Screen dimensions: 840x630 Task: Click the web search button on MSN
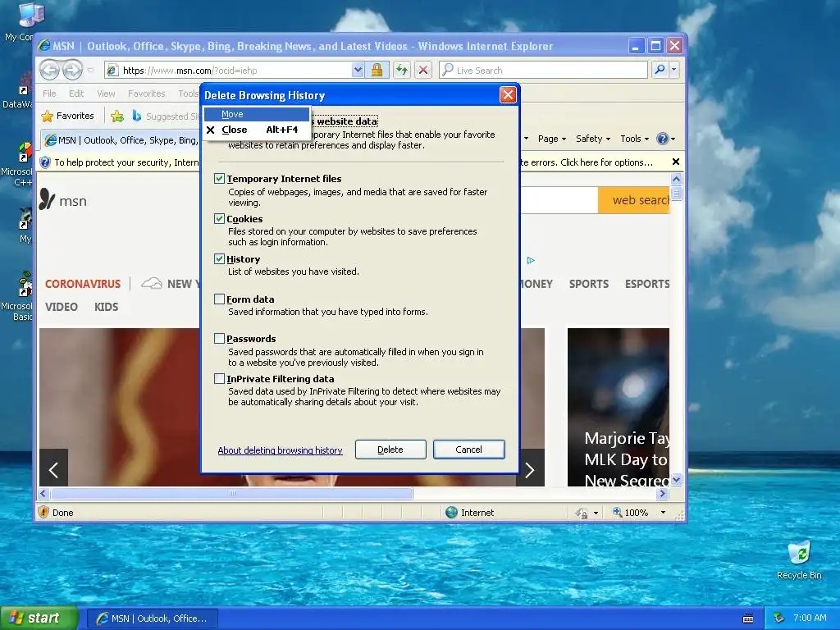coord(634,200)
